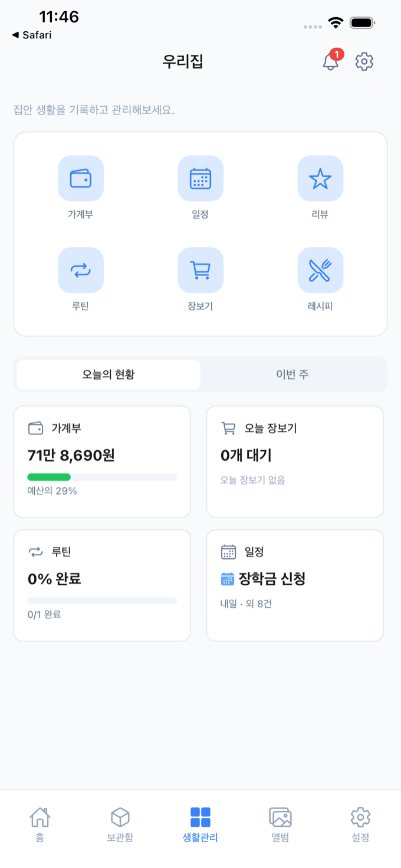Tap the 장학금 신청 schedule entry
The width and height of the screenshot is (401, 868).
point(271,579)
